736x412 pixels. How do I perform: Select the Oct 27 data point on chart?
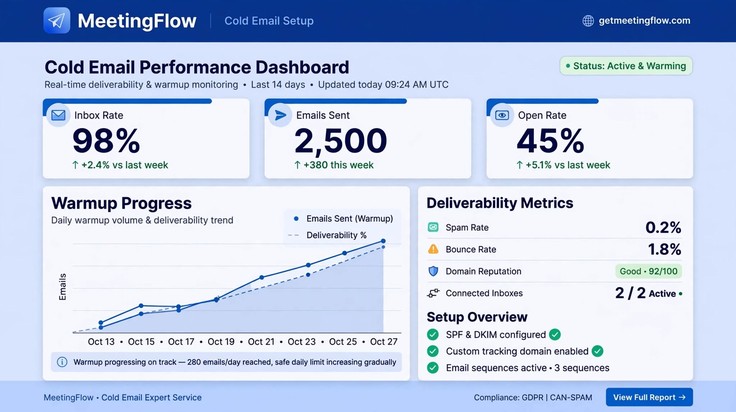[383, 241]
